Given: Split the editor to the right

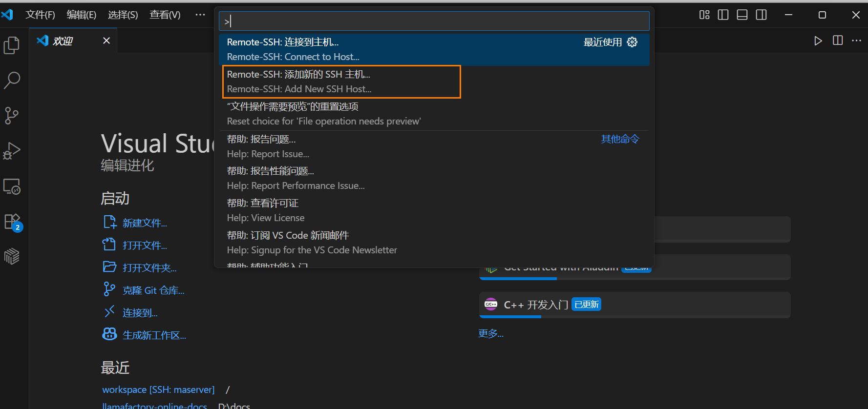Looking at the screenshot, I should pyautogui.click(x=838, y=41).
